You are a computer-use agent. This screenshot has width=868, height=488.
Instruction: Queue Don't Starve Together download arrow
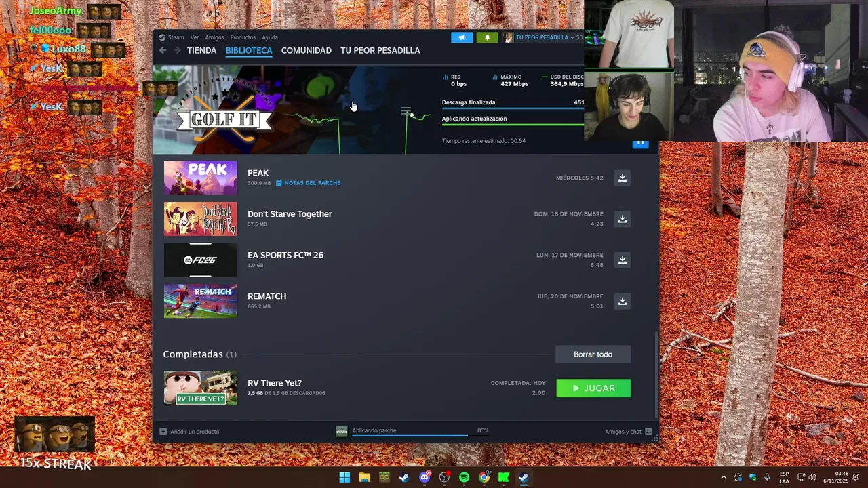tap(622, 219)
